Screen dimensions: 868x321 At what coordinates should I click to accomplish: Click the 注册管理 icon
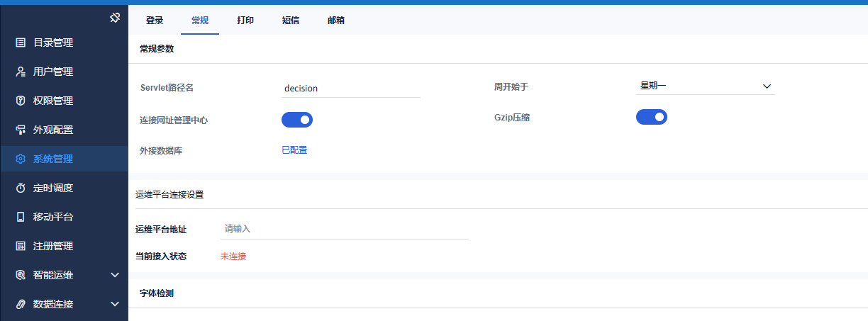21,246
